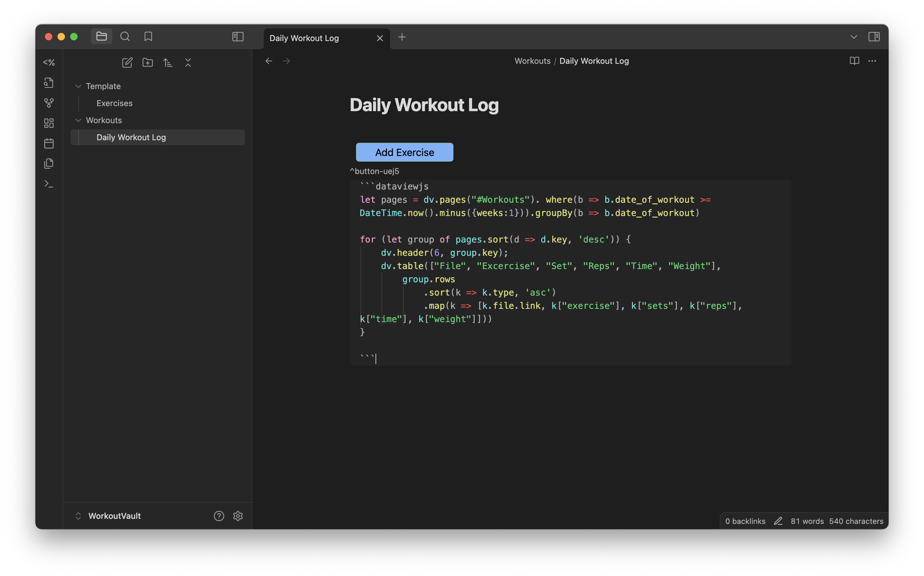
Task: Show the 0 backlinks status
Action: pos(745,521)
